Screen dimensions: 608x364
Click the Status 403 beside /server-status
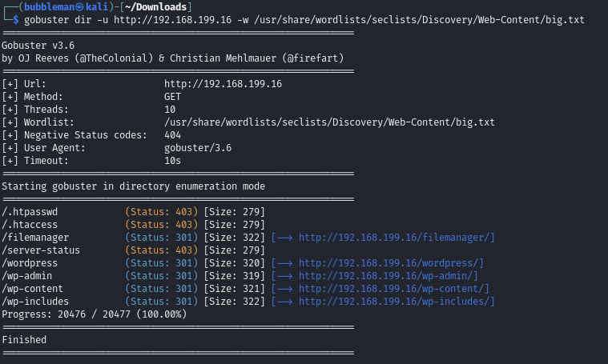162,250
